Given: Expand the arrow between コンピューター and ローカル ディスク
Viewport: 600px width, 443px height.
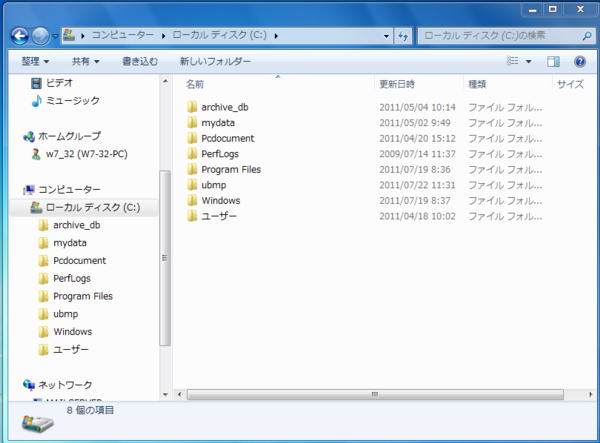Looking at the screenshot, I should pos(163,36).
